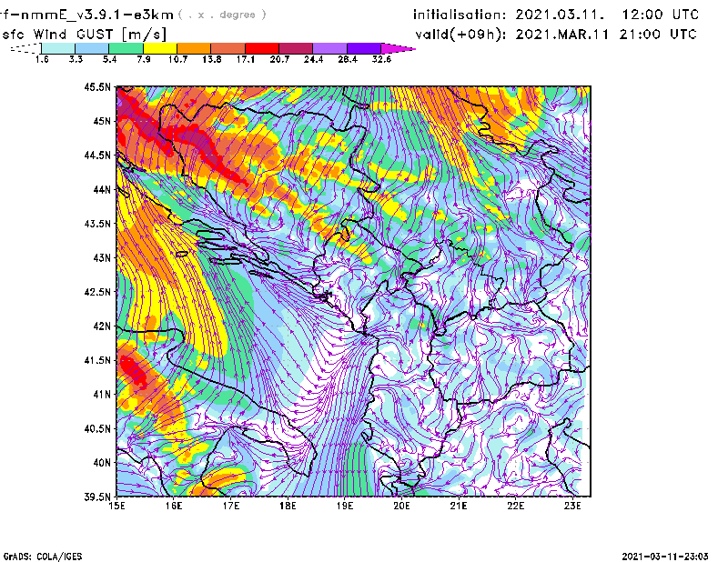Pick the bright red legend swatch after 17.1
The width and height of the screenshot is (728, 562).
tap(262, 48)
